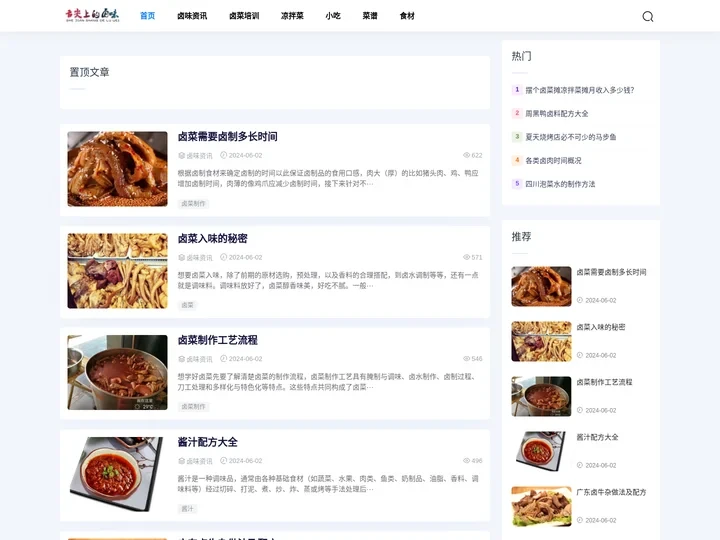Click rank badge 5 in 热门 list

tap(517, 184)
